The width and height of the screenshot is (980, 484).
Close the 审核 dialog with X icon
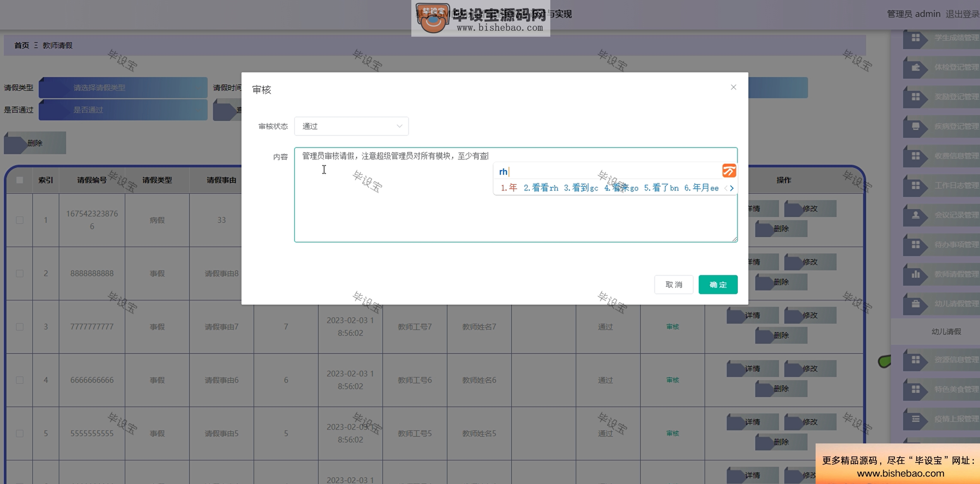(x=733, y=87)
